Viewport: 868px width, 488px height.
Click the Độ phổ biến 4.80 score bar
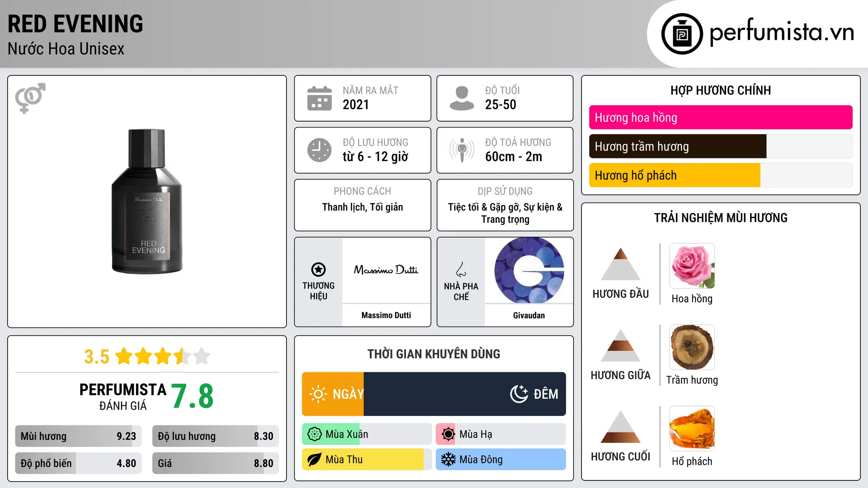click(x=78, y=463)
